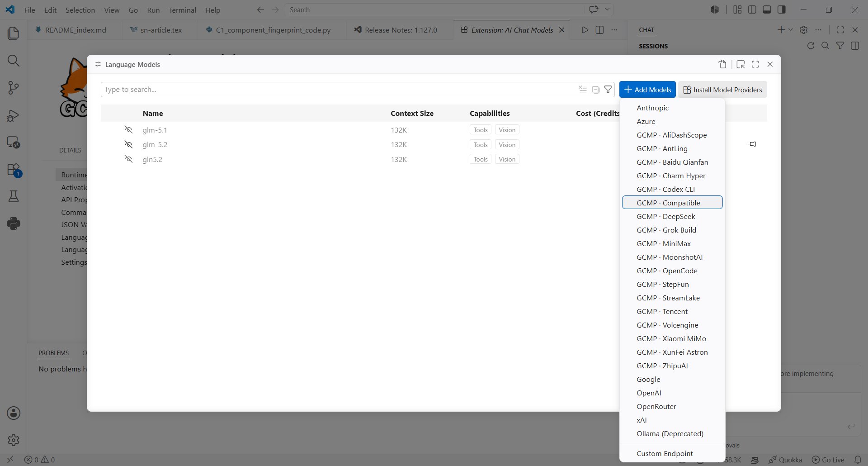Viewport: 868px width, 466px height.
Task: Click the run triangle button in the editor tab bar
Action: click(x=585, y=30)
